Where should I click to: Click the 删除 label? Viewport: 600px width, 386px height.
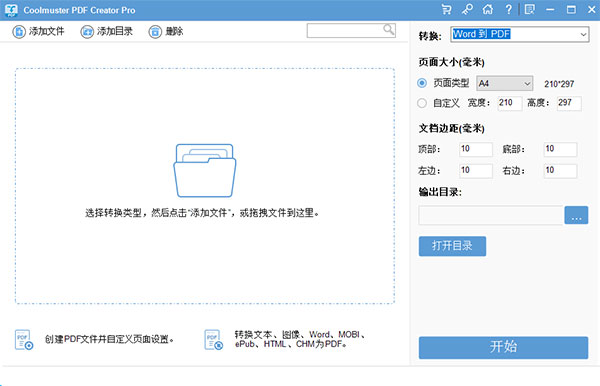pyautogui.click(x=174, y=31)
